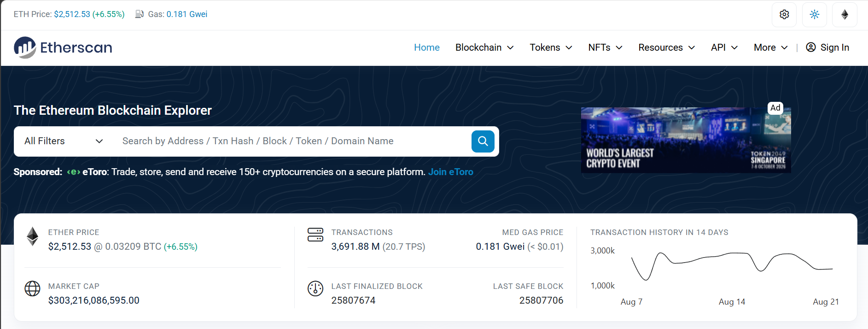Click the eToro sponsor logo icon
The width and height of the screenshot is (868, 329).
pyautogui.click(x=74, y=172)
